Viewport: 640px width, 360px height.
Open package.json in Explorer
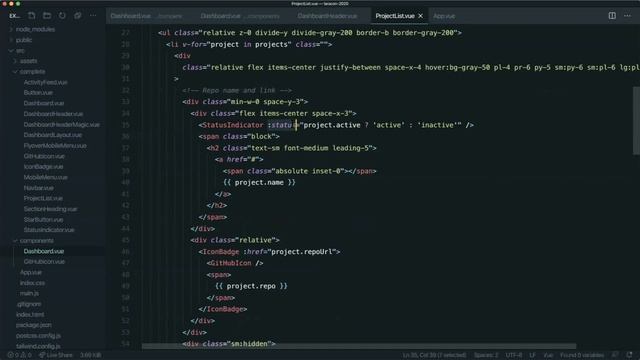point(33,325)
